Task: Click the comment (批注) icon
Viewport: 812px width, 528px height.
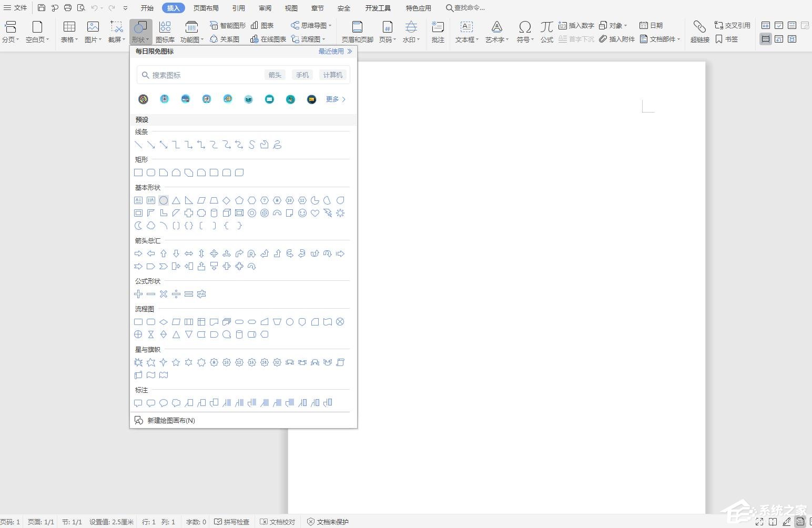Action: point(438,31)
